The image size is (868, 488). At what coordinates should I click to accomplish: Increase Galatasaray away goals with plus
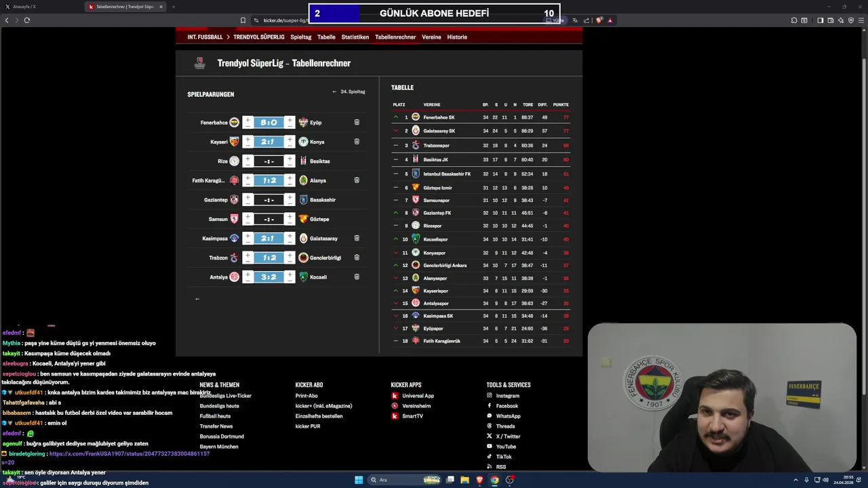click(x=290, y=237)
